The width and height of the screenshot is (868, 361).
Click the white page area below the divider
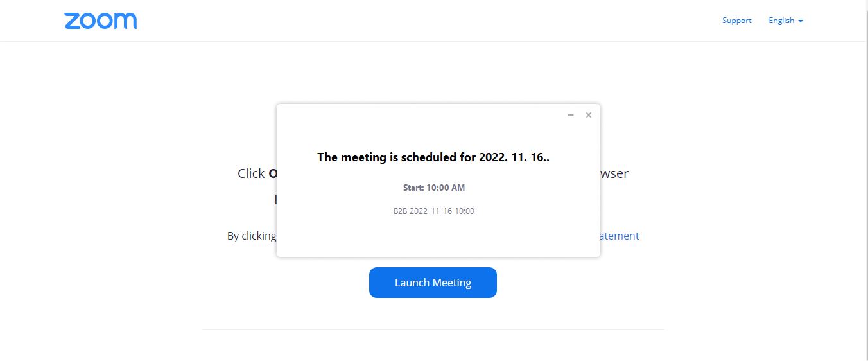pyautogui.click(x=433, y=346)
